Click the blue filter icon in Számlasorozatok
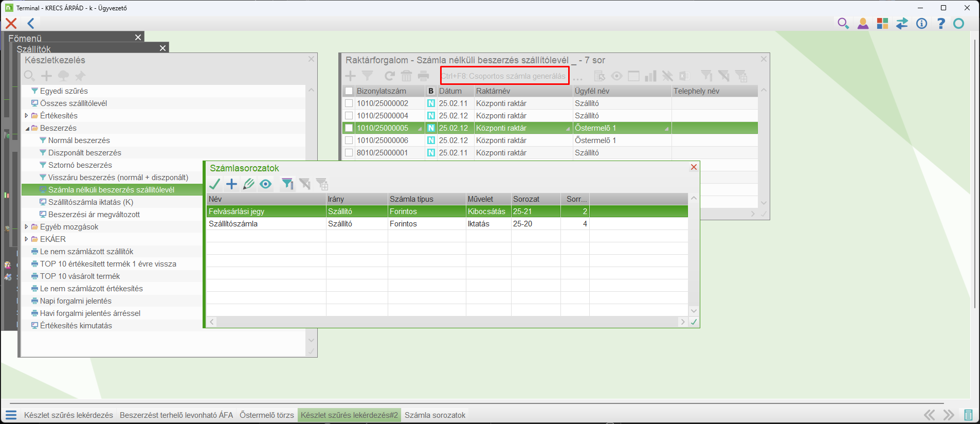Viewport: 980px width, 424px height. tap(287, 184)
